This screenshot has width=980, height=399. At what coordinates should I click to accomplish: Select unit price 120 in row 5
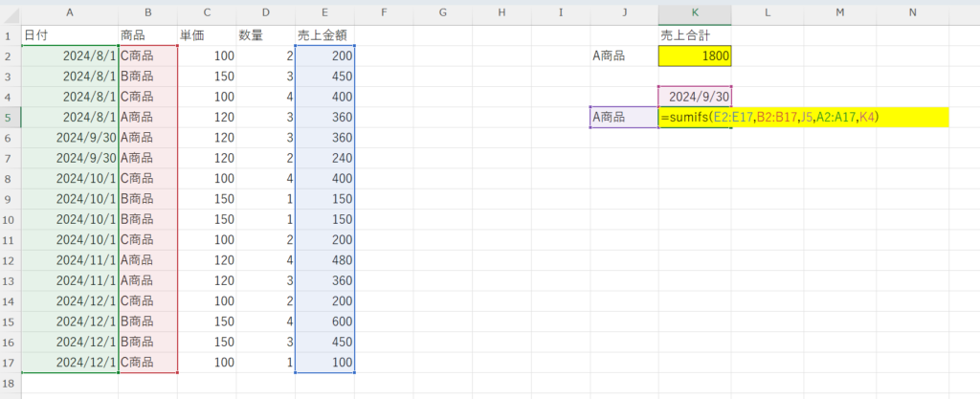click(x=207, y=118)
